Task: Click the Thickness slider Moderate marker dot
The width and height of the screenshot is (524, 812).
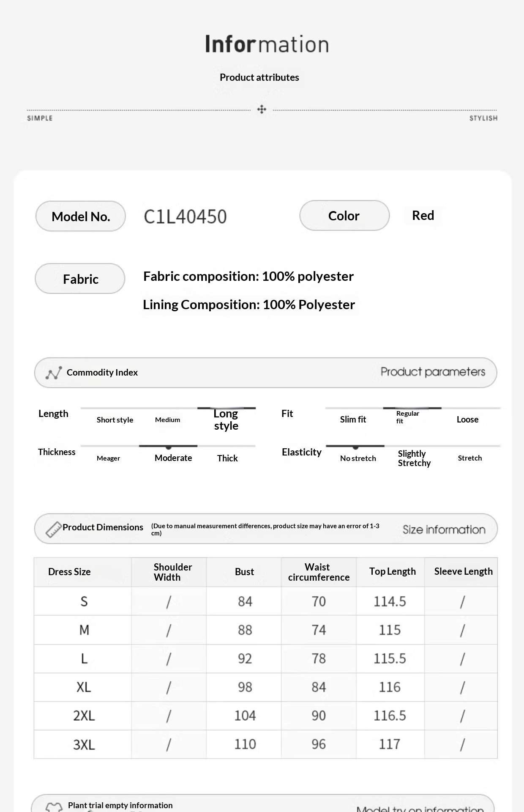Action: pyautogui.click(x=169, y=447)
